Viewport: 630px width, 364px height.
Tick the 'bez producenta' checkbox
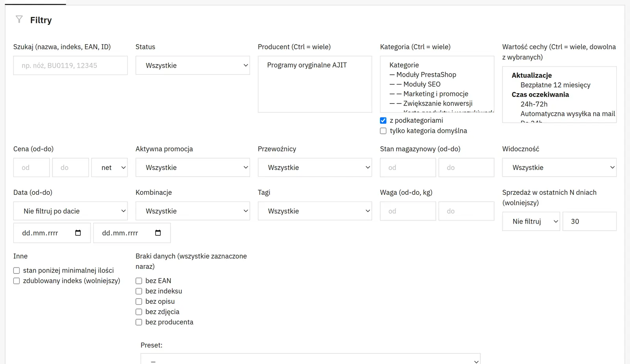tap(139, 322)
